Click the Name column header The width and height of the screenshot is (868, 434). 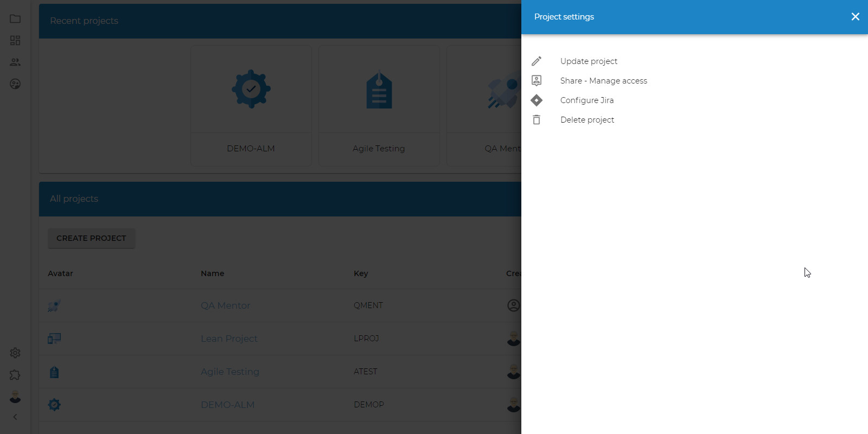213,273
